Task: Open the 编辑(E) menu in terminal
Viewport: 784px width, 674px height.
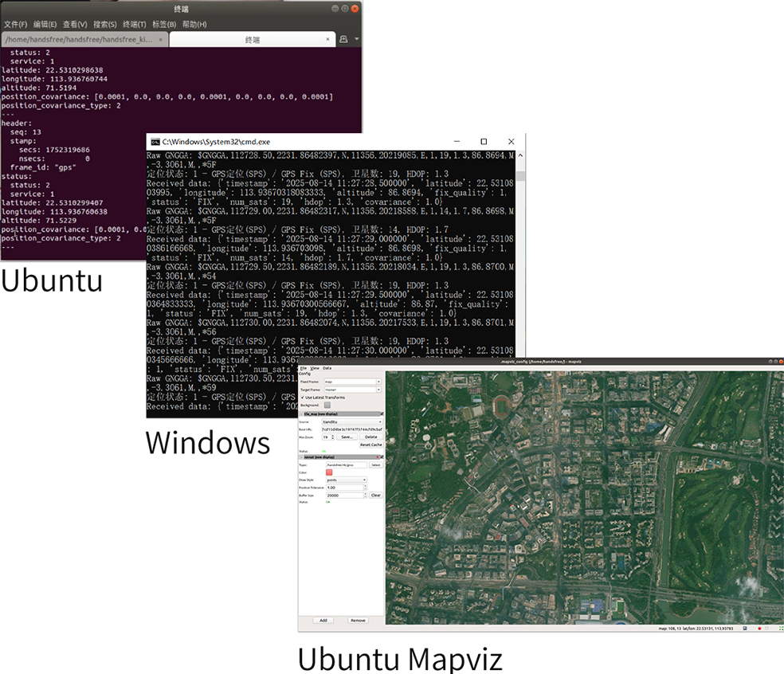Action: 45,25
